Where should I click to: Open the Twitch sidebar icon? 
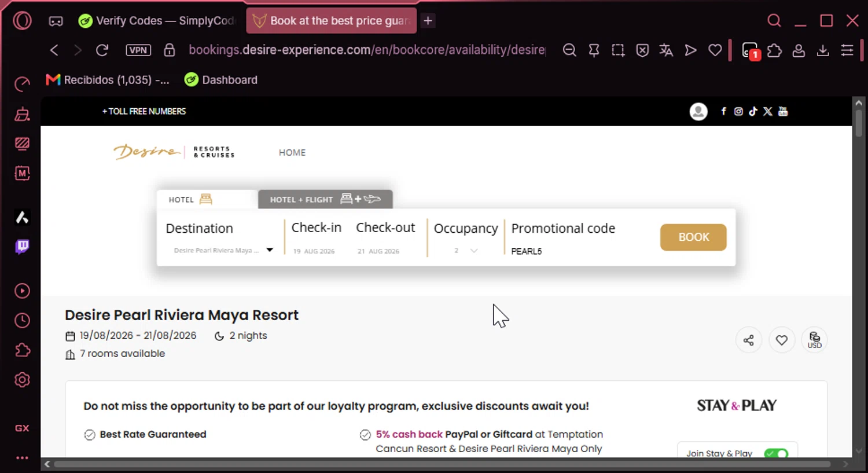(x=22, y=247)
